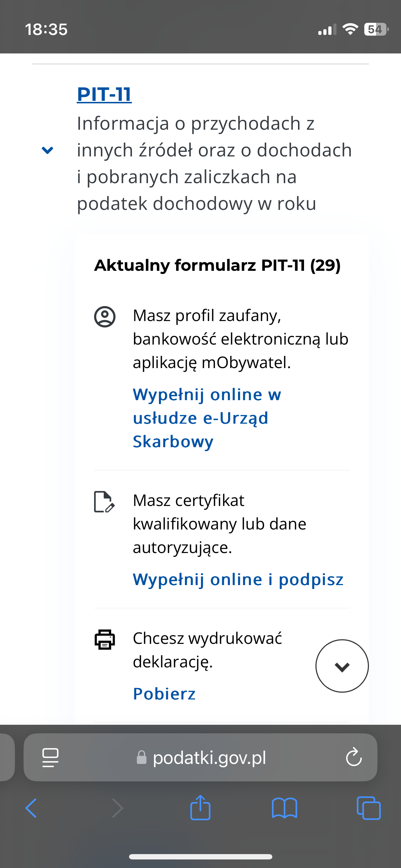Tap the Safari back arrow
The height and width of the screenshot is (868, 401).
(x=31, y=808)
